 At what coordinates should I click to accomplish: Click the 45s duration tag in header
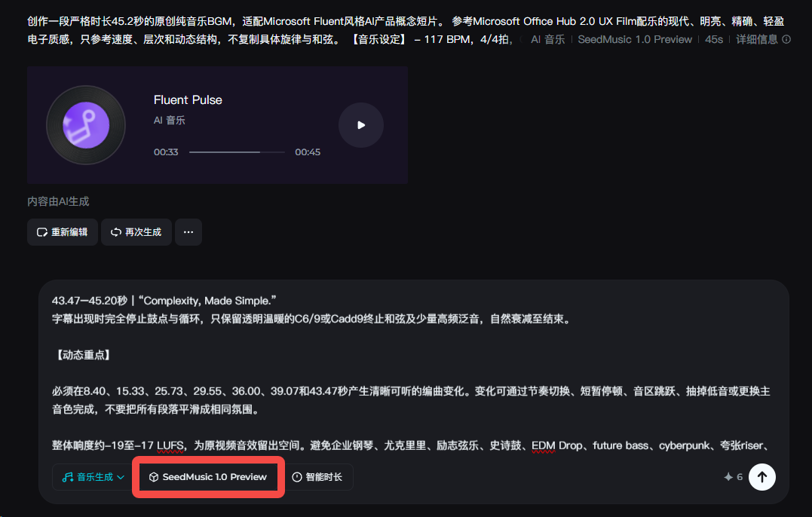pyautogui.click(x=713, y=39)
